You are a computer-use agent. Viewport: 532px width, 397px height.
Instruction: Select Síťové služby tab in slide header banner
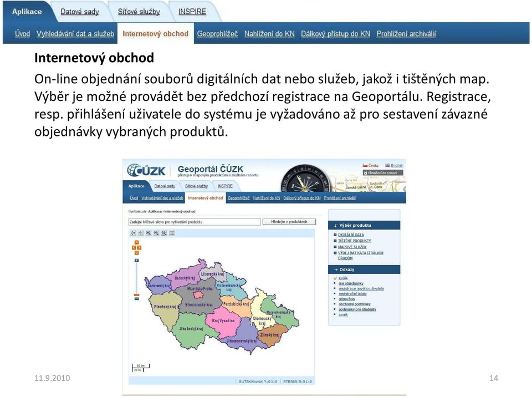coord(139,12)
